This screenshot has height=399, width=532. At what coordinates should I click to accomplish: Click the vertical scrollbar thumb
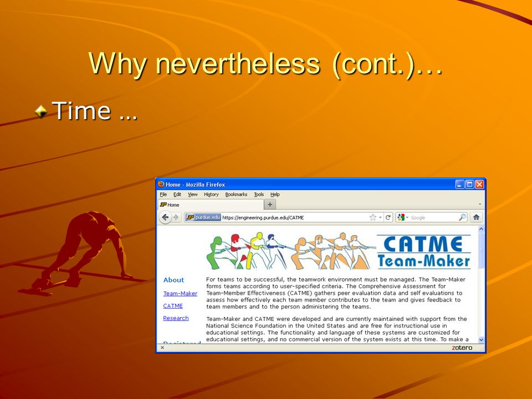(x=481, y=250)
